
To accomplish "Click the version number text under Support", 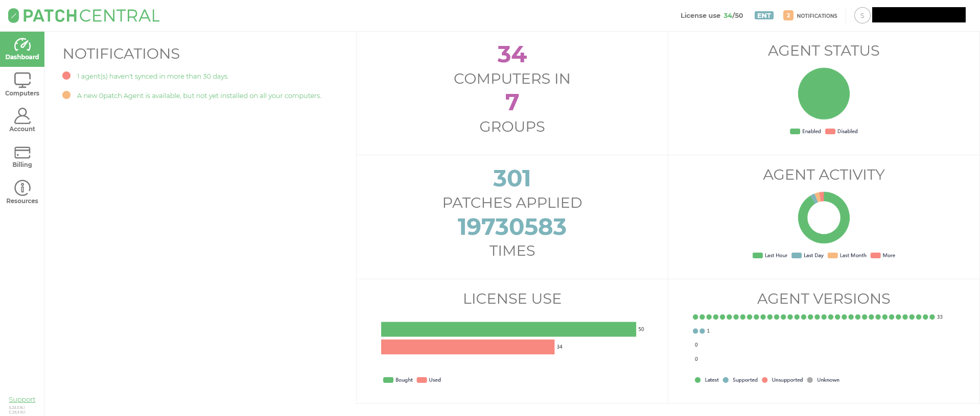I will (17, 410).
